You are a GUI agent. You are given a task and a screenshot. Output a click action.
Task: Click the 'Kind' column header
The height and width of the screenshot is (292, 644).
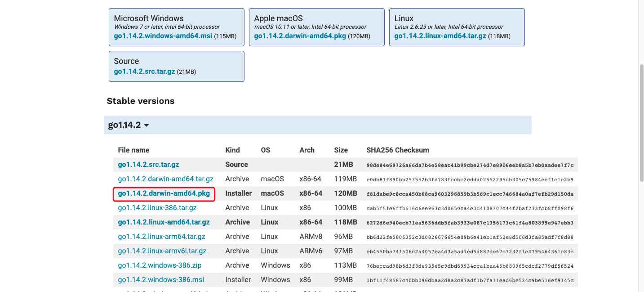click(x=233, y=150)
